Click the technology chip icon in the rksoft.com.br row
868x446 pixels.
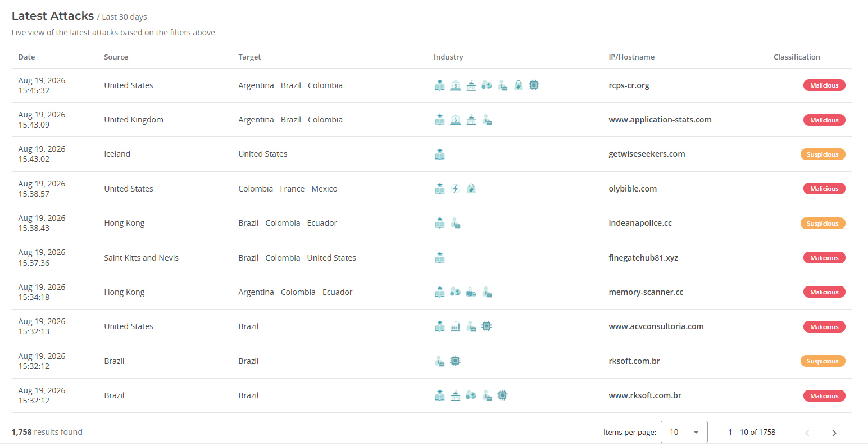coord(456,361)
